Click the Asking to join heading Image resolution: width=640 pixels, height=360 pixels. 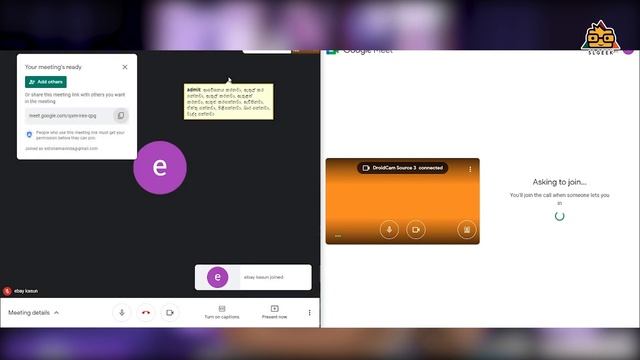click(559, 182)
